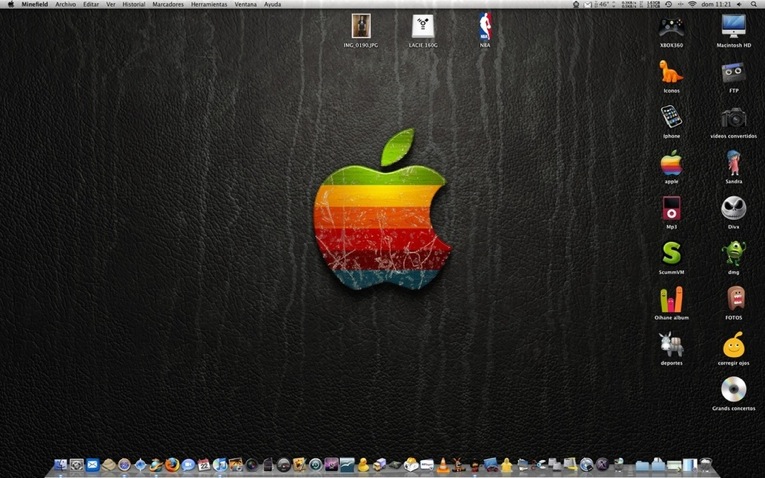This screenshot has width=765, height=478.
Task: Open the Finder icon in the Dock
Action: tap(60, 465)
